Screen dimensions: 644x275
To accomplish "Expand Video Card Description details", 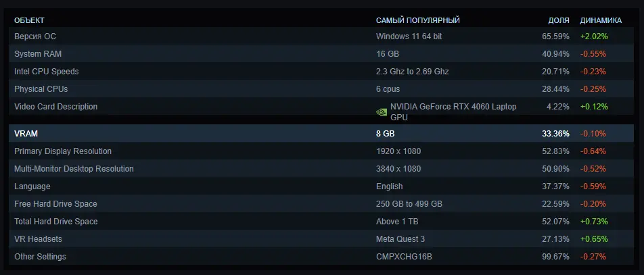I will (55, 107).
